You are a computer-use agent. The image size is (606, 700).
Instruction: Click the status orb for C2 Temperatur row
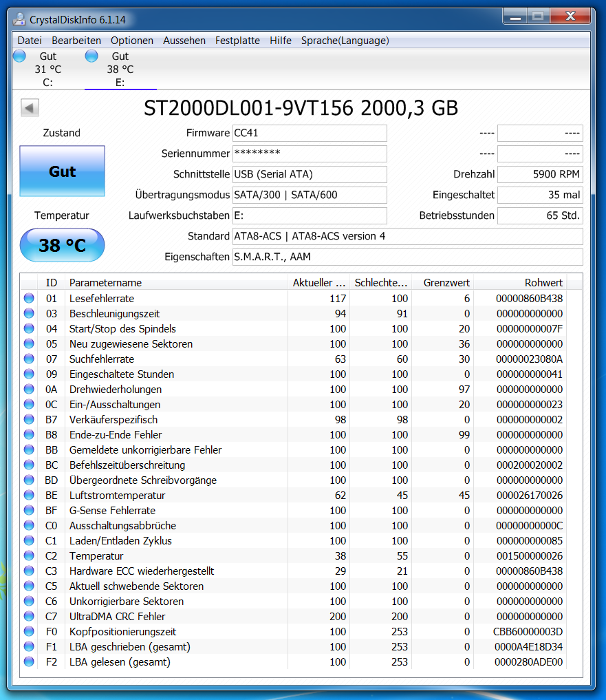29,556
